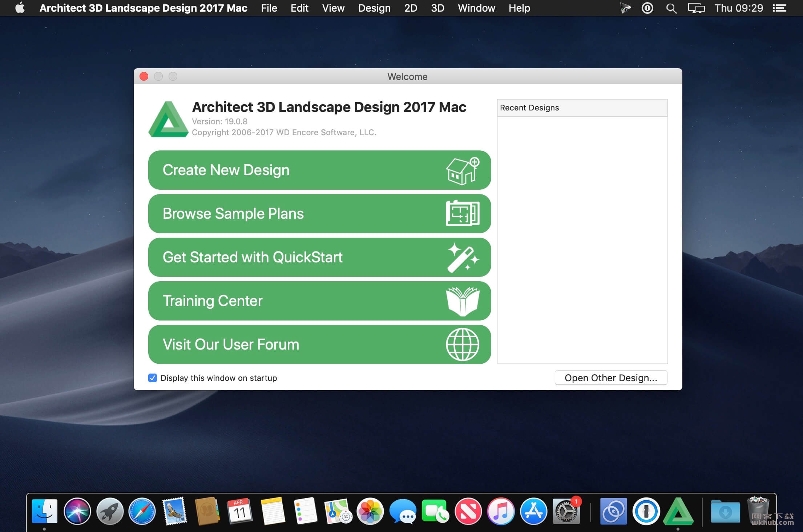Viewport: 803px width, 532px height.
Task: Open the yellow Notes icon in Dock
Action: 273,511
